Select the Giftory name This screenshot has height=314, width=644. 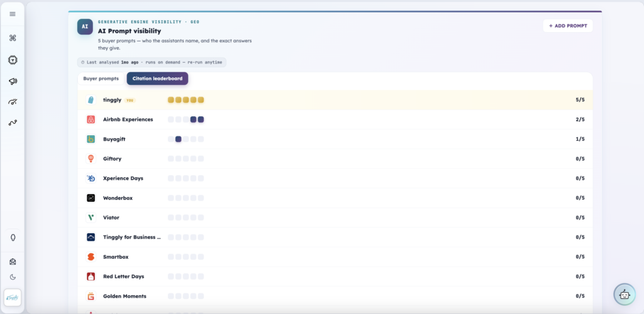[x=112, y=159]
